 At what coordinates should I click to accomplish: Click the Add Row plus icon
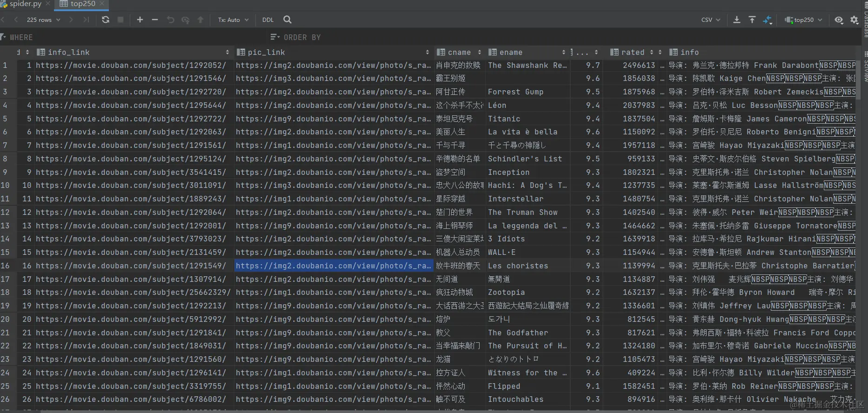[x=140, y=20]
